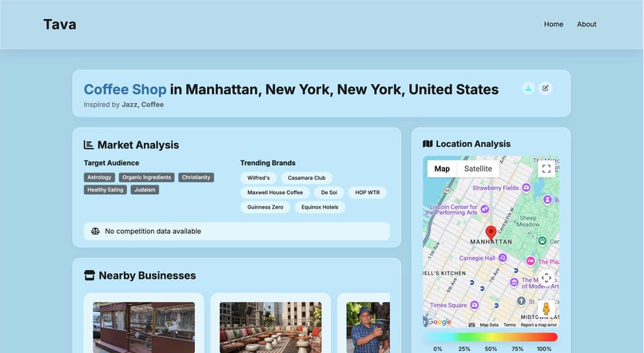Image resolution: width=644 pixels, height=353 pixels.
Task: Click the edit pencil icon in the title card
Action: click(546, 88)
